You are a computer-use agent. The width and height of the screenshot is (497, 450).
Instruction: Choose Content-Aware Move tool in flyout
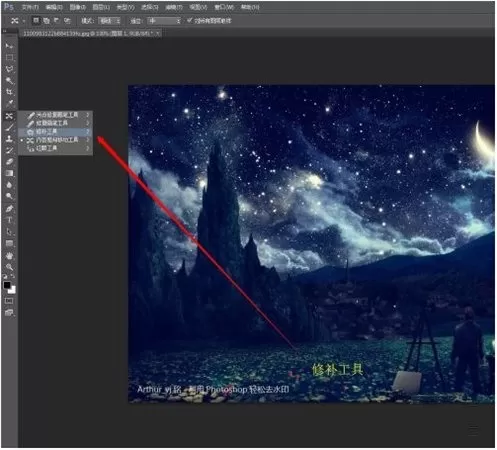tap(55, 140)
